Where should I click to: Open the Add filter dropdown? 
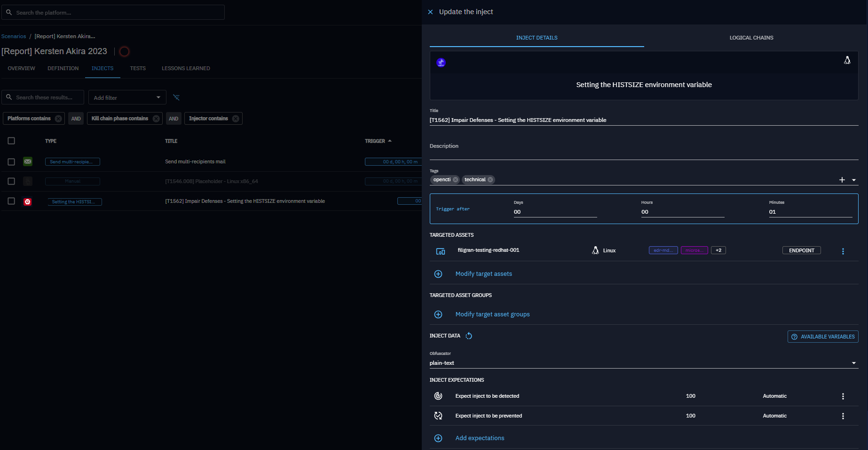point(127,97)
